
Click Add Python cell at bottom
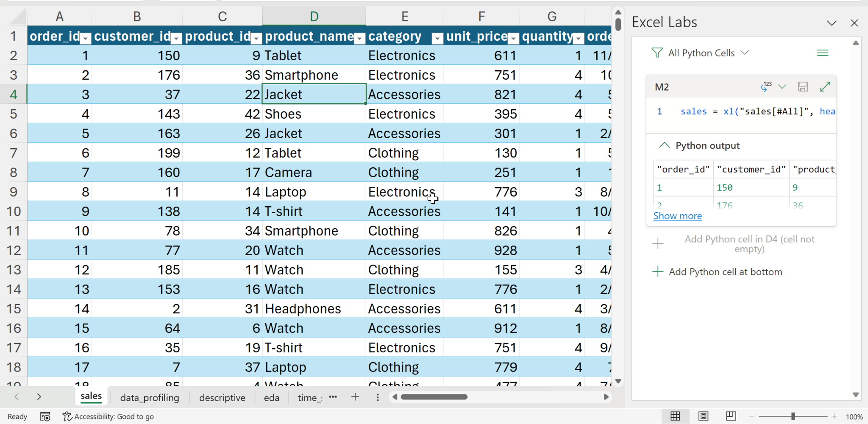pos(717,272)
